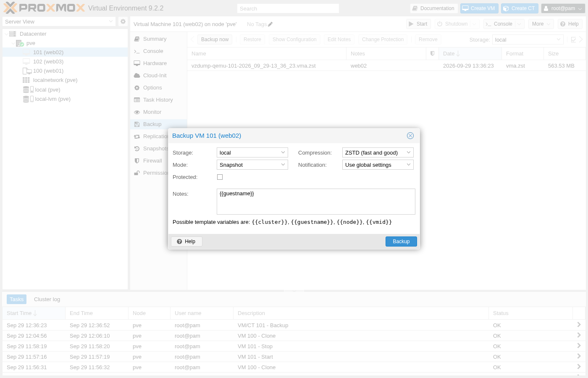This screenshot has height=378, width=588.
Task: Click the Backup now button
Action: click(215, 39)
